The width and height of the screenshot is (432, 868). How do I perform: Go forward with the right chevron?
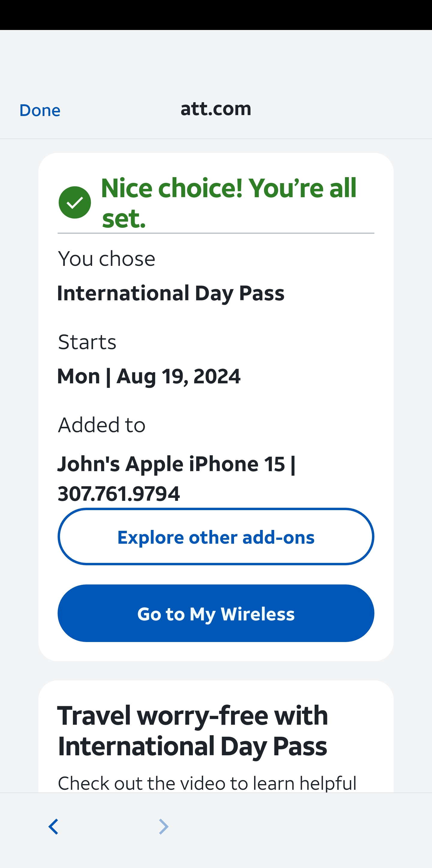click(x=163, y=826)
